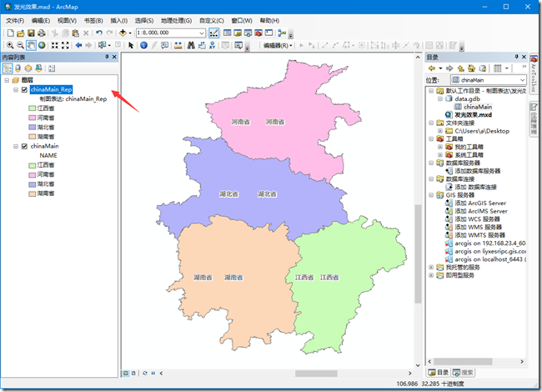The image size is (542, 392).
Task: Choose the Select Elements arrow tool
Action: click(131, 45)
